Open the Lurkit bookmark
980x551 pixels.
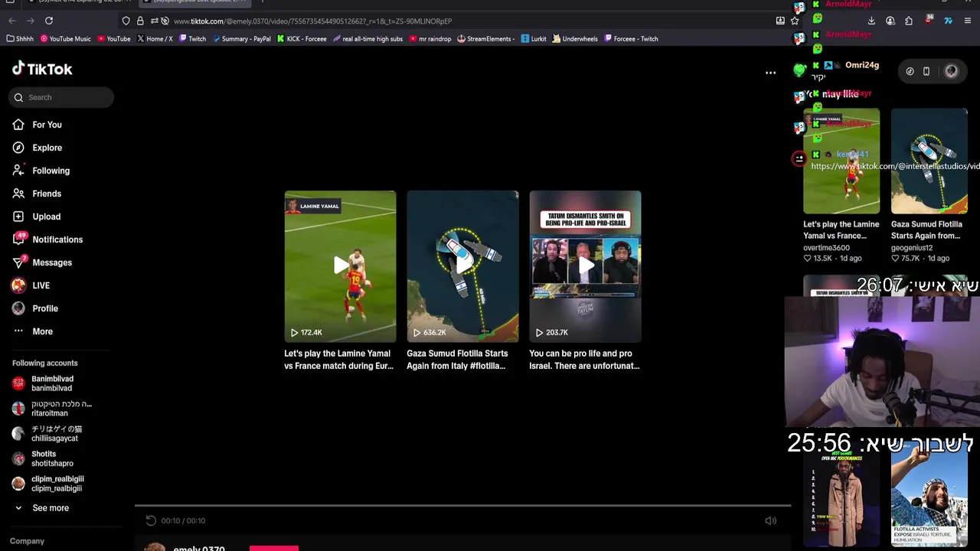pyautogui.click(x=534, y=39)
